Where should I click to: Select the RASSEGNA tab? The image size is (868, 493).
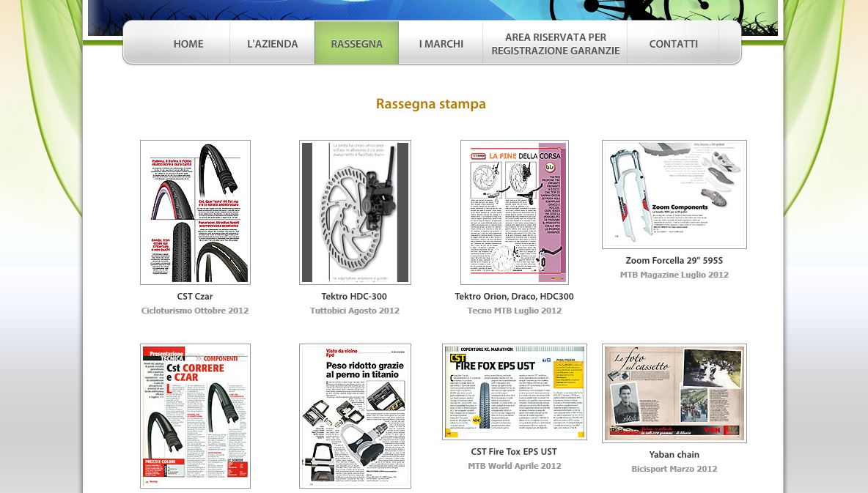point(356,44)
